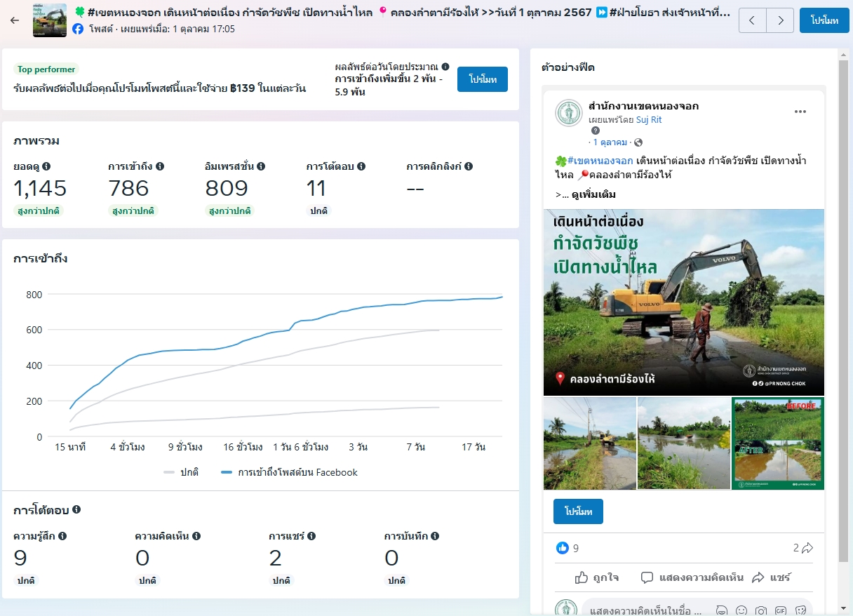Go to the next post with right chevron
The image size is (853, 616).
780,20
